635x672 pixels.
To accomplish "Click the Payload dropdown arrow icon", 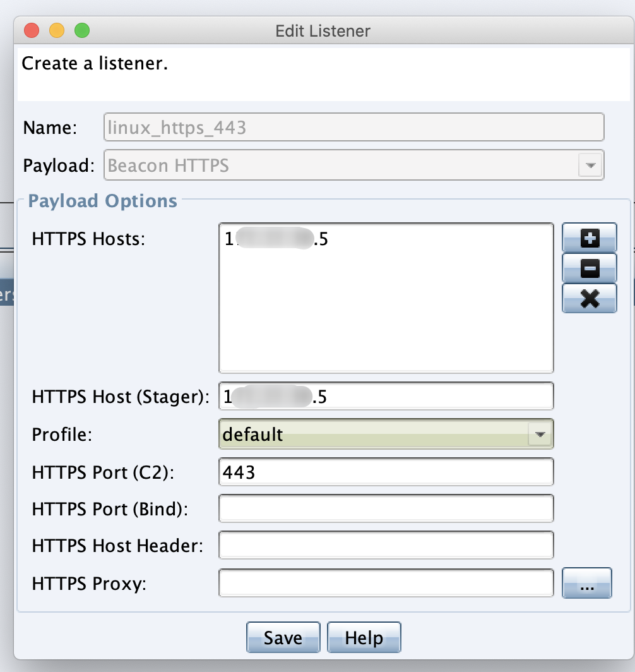I will click(x=590, y=165).
